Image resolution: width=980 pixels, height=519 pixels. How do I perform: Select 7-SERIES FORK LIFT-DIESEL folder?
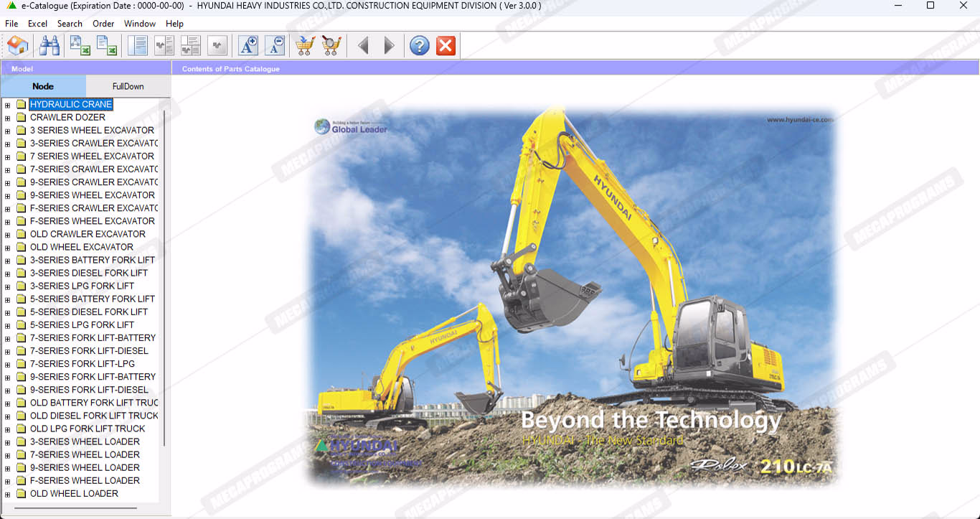click(89, 351)
